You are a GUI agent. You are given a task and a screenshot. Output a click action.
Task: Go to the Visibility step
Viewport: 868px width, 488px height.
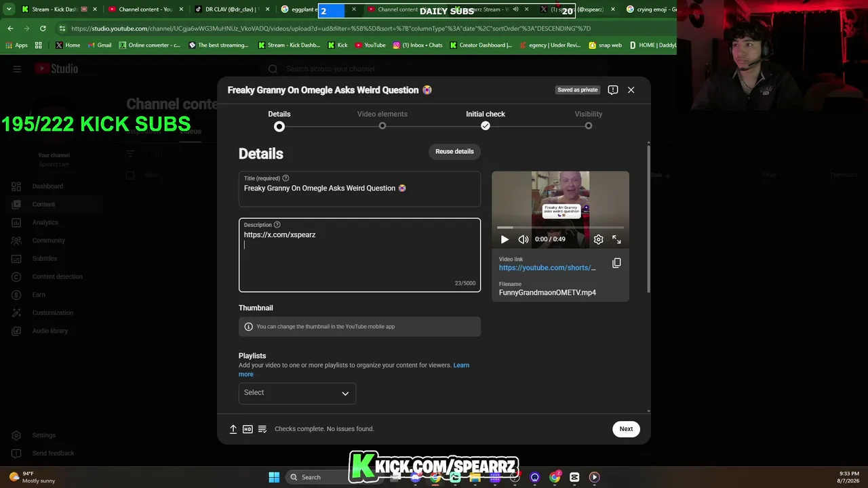click(x=589, y=119)
